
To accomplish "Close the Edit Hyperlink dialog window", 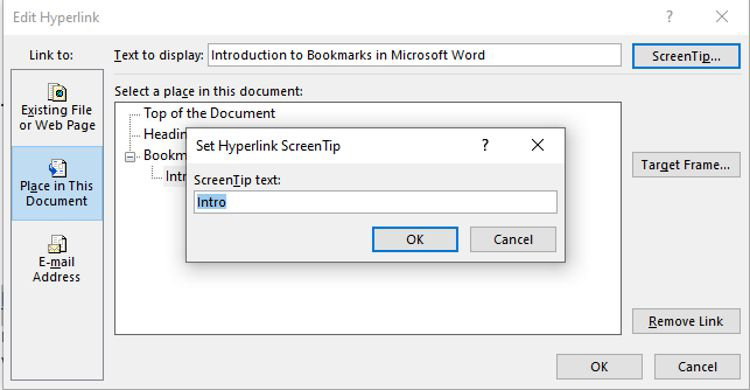I will [x=722, y=17].
